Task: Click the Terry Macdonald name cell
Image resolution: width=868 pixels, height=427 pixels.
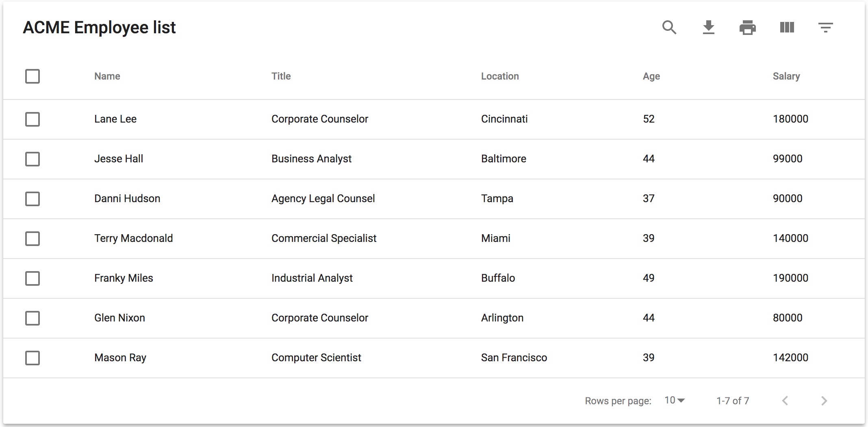Action: [x=133, y=238]
